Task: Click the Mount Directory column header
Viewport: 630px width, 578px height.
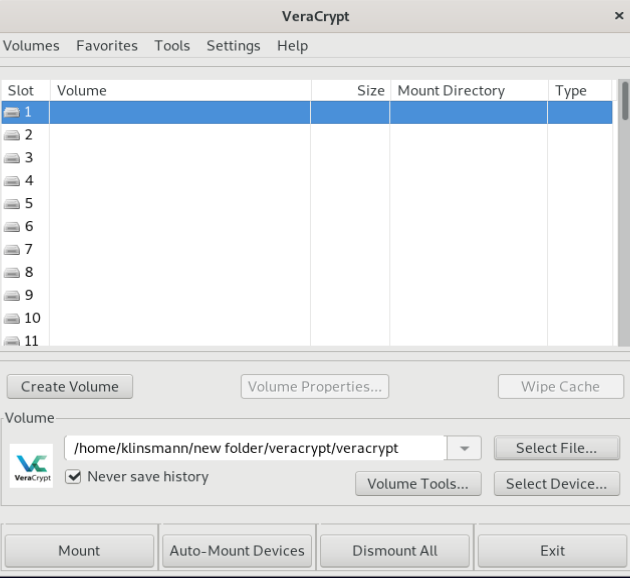Action: 469,90
